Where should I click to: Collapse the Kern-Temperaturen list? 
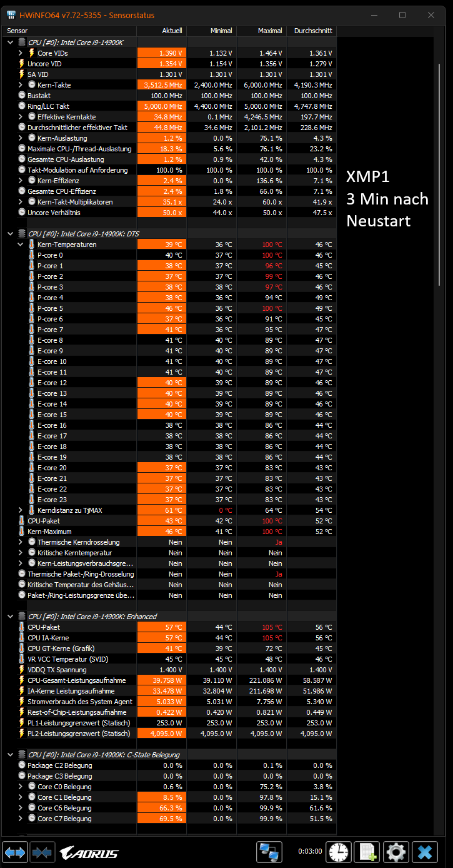21,245
